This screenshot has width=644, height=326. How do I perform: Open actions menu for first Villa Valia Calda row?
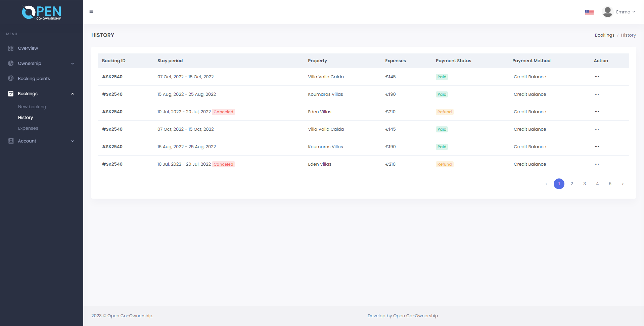[597, 77]
